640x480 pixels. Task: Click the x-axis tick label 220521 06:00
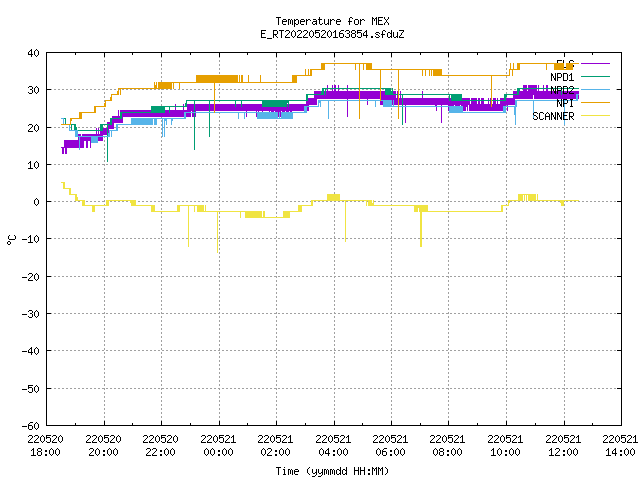point(391,446)
